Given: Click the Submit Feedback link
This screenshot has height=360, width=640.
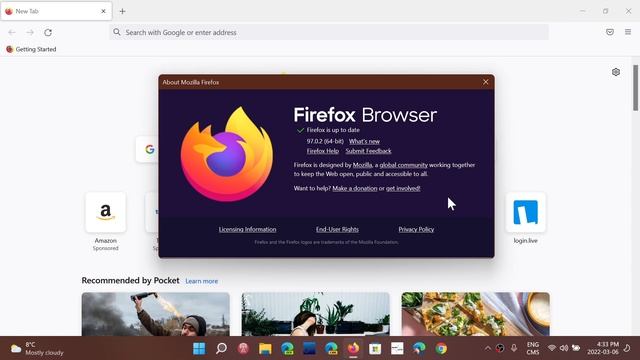Looking at the screenshot, I should pos(368,151).
